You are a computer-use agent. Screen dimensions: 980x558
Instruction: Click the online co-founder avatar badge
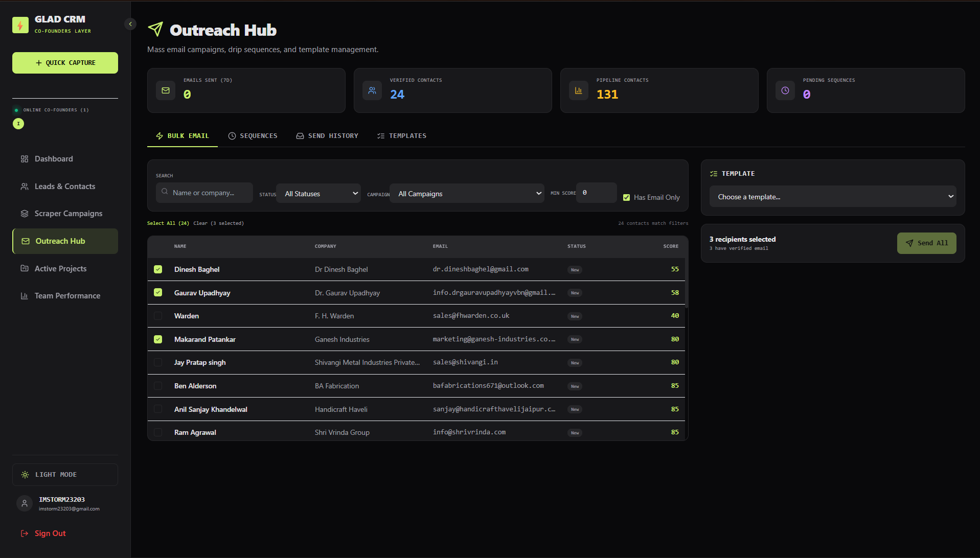pyautogui.click(x=18, y=124)
